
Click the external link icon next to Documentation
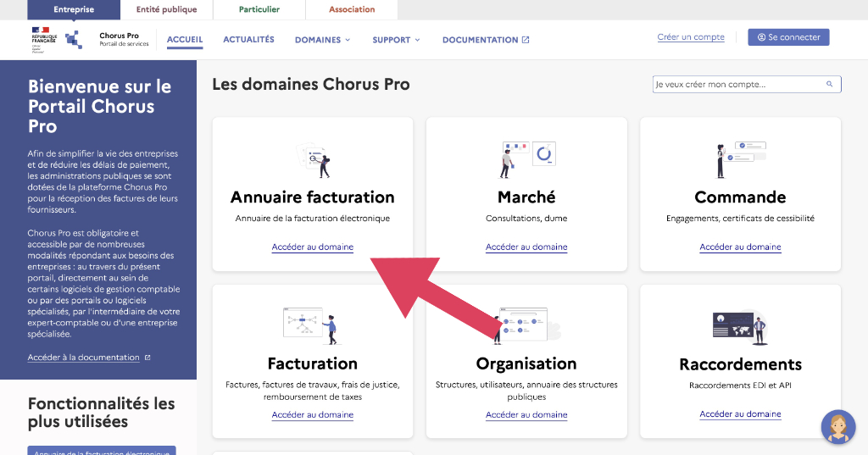526,40
